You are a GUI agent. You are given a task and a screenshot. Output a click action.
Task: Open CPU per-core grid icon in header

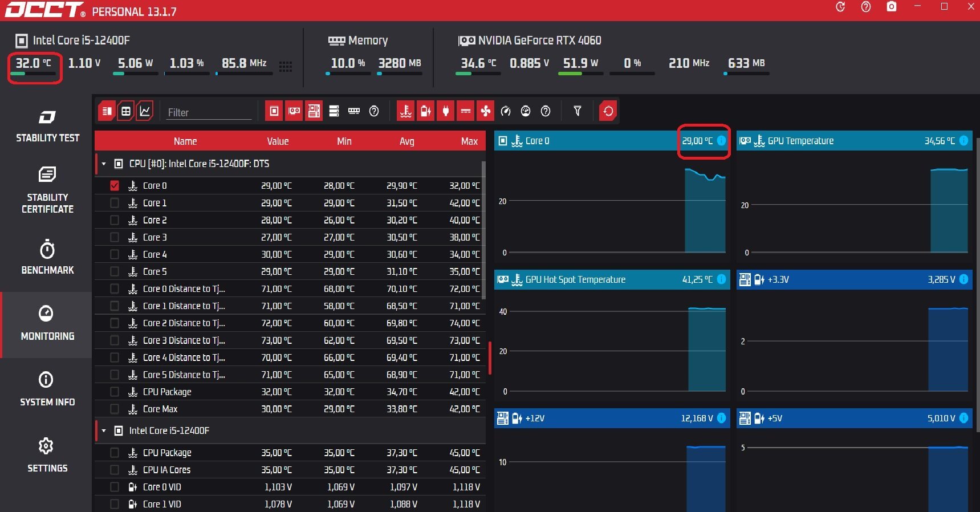click(x=286, y=67)
